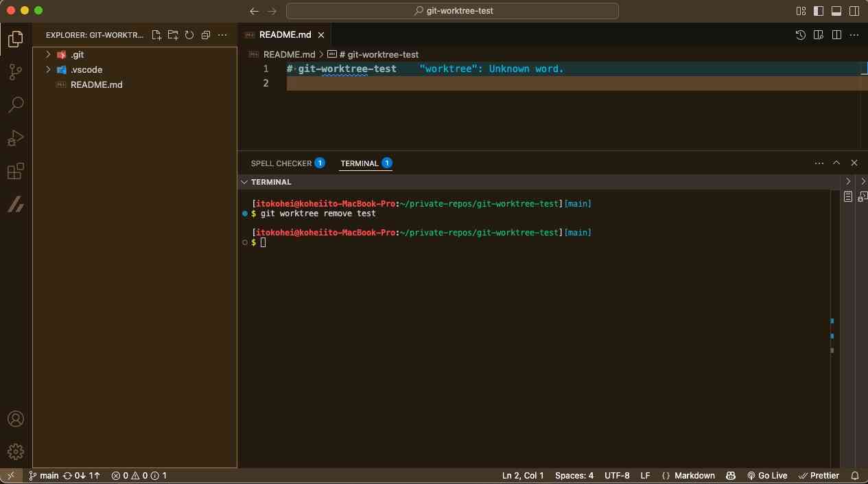
Task: Expand the .vscode folder
Action: 86,69
